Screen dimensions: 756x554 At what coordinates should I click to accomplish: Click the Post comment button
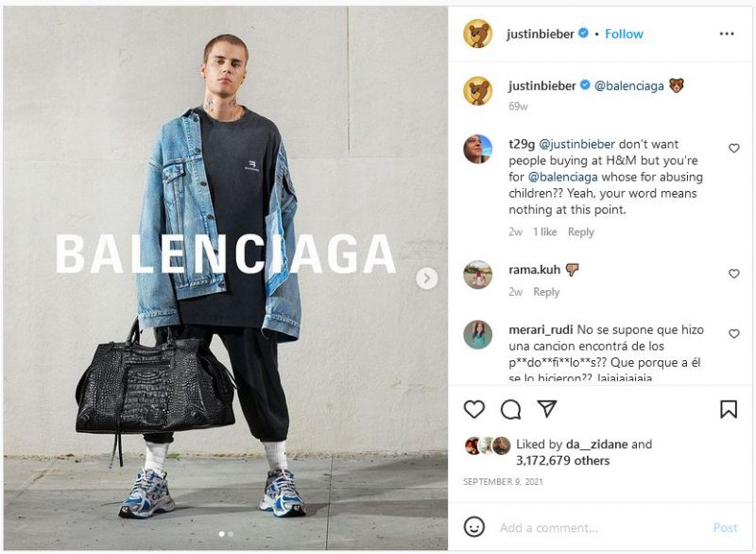pos(725,528)
